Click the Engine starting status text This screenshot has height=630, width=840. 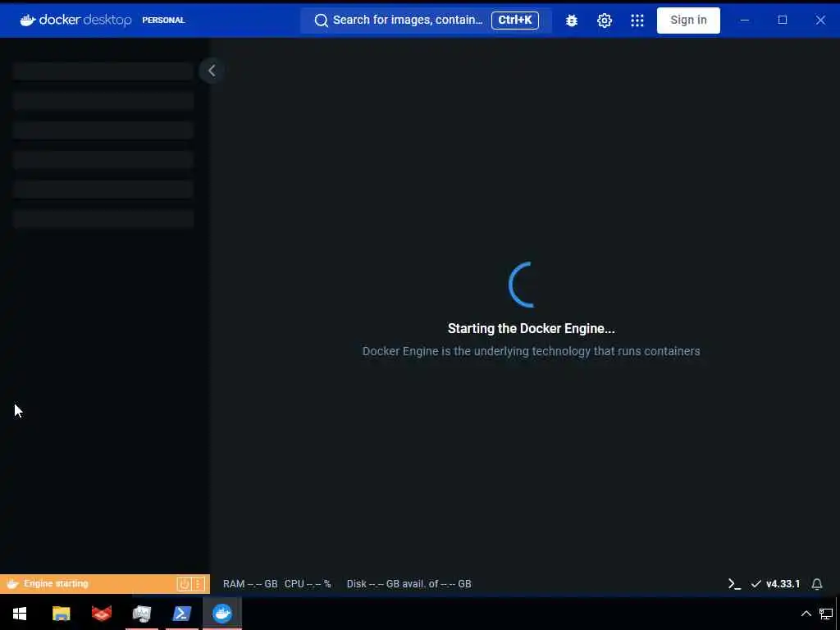[x=56, y=583]
